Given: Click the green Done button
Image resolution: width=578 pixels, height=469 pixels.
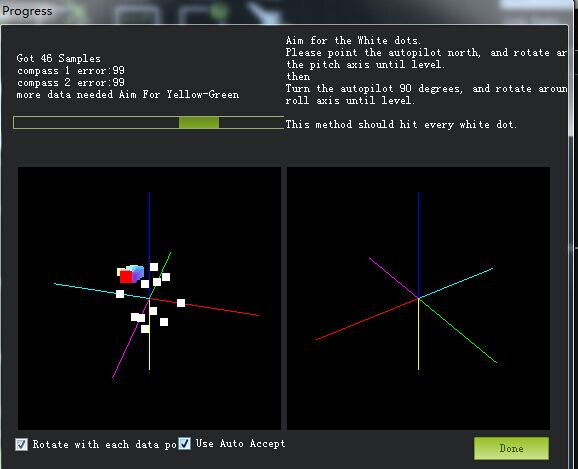Looking at the screenshot, I should pyautogui.click(x=511, y=448).
